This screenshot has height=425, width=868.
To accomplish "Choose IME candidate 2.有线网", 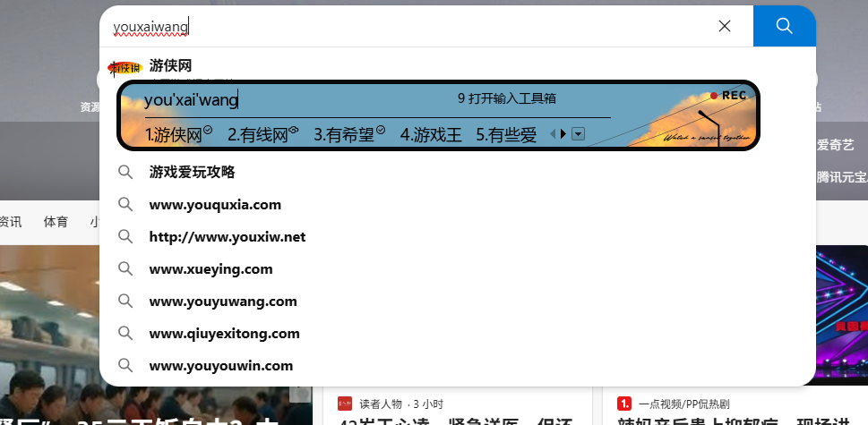I will [263, 134].
